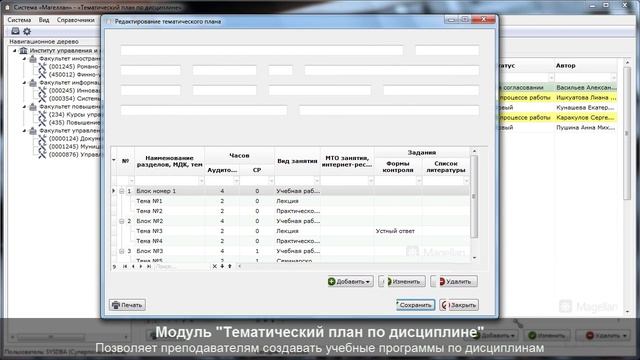Collapse the Факультет информац... tree node
Screen dimensions: 640x360
[x=24, y=83]
